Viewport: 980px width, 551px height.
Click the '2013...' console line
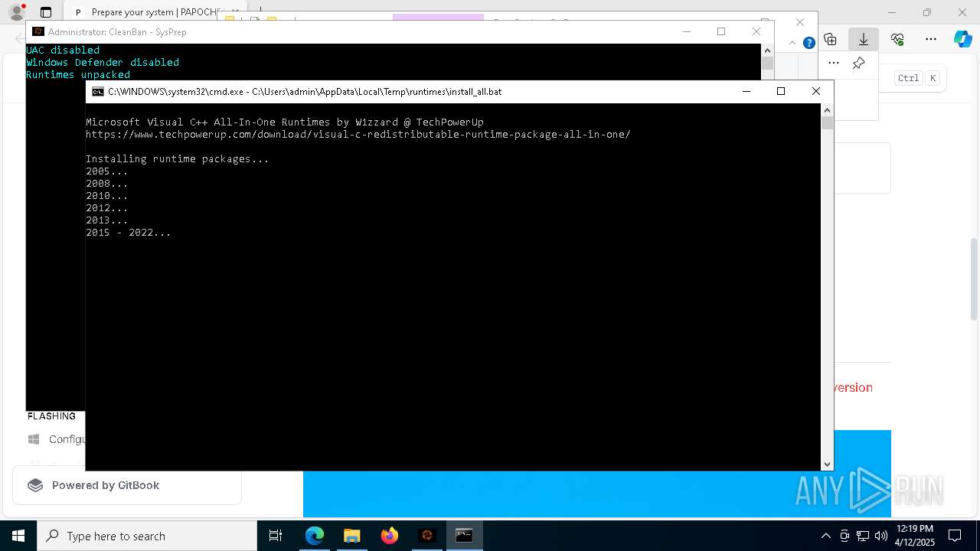pos(107,220)
